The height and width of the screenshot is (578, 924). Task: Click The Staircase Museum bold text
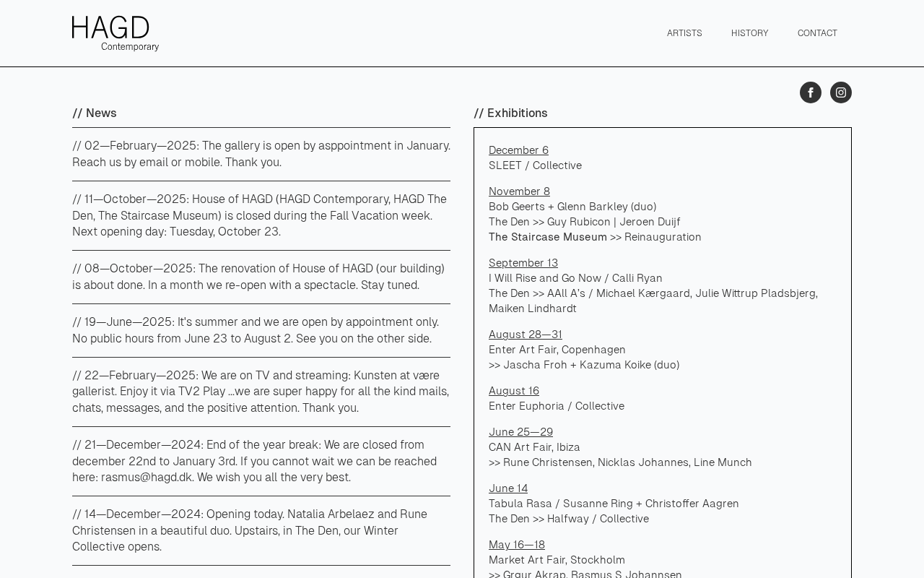tap(548, 237)
